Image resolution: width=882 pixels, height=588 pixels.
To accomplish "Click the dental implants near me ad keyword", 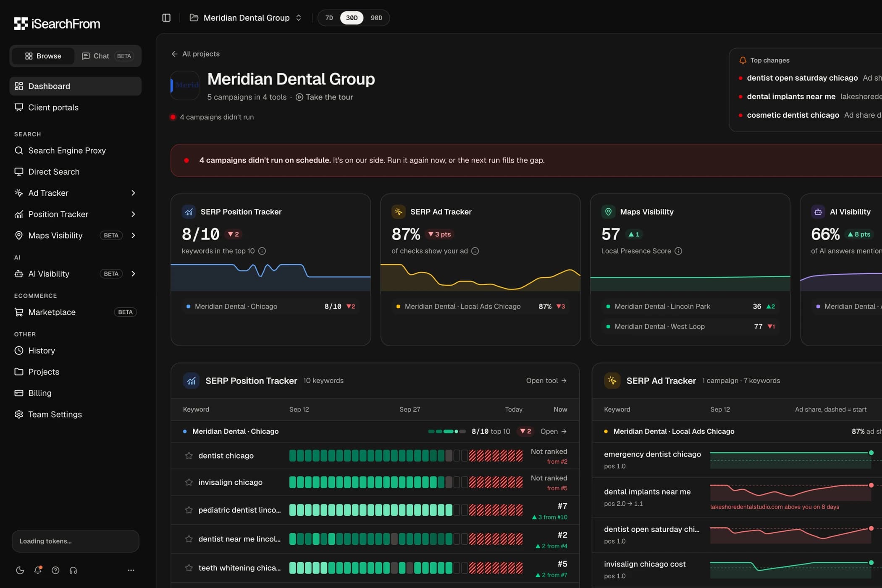I will pyautogui.click(x=647, y=491).
